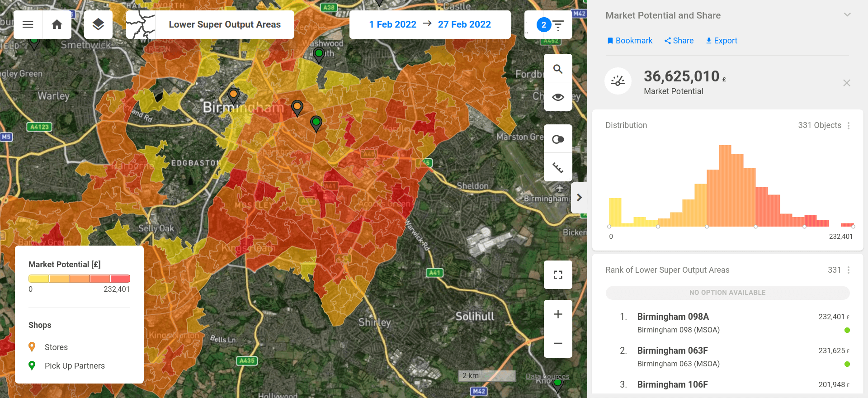The image size is (868, 398).
Task: Click the 331 Objects count label
Action: click(819, 125)
